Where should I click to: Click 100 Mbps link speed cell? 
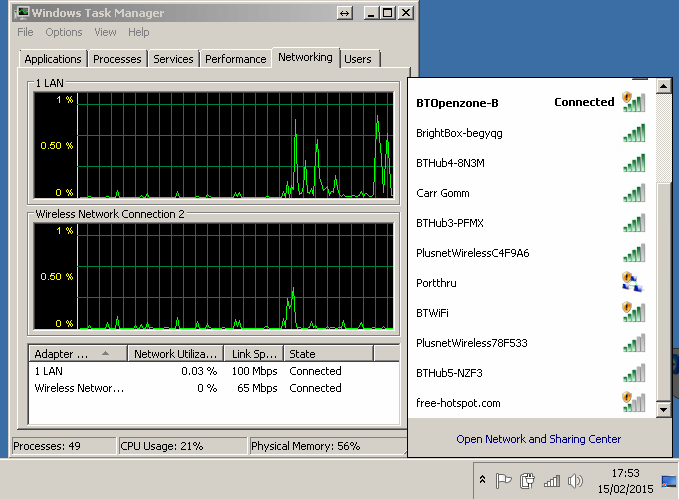pyautogui.click(x=254, y=371)
